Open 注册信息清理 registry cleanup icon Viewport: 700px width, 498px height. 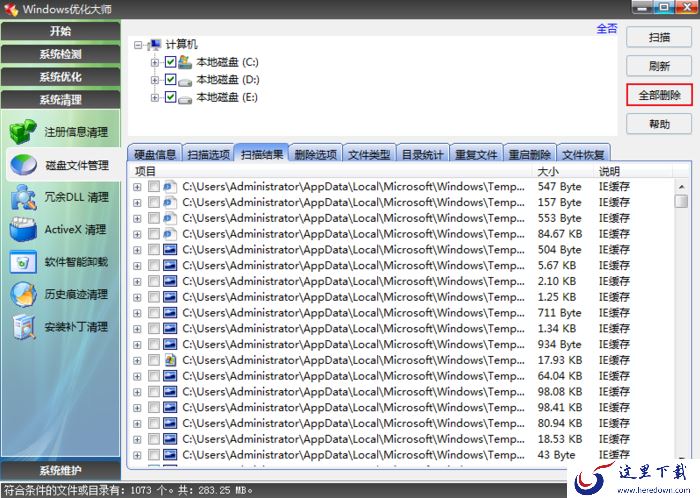tap(23, 132)
